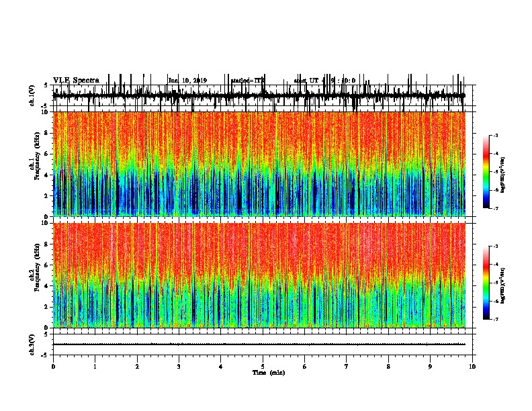This screenshot has width=532, height=411.
Task: Click the "start UT" time header text
Action: (x=324, y=81)
